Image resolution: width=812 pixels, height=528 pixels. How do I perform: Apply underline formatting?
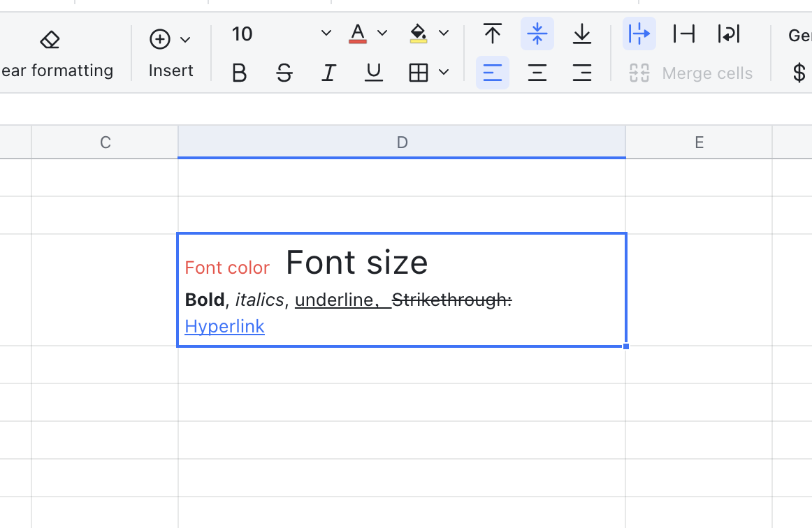pyautogui.click(x=374, y=73)
